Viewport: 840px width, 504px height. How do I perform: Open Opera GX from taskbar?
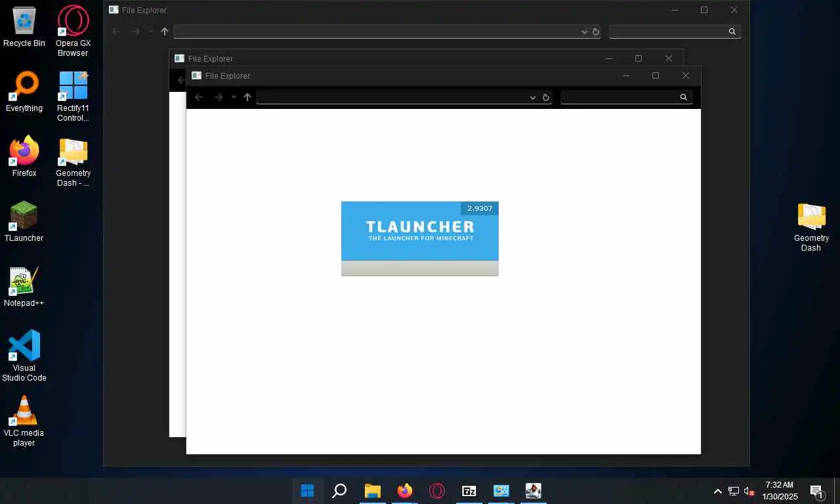[436, 491]
